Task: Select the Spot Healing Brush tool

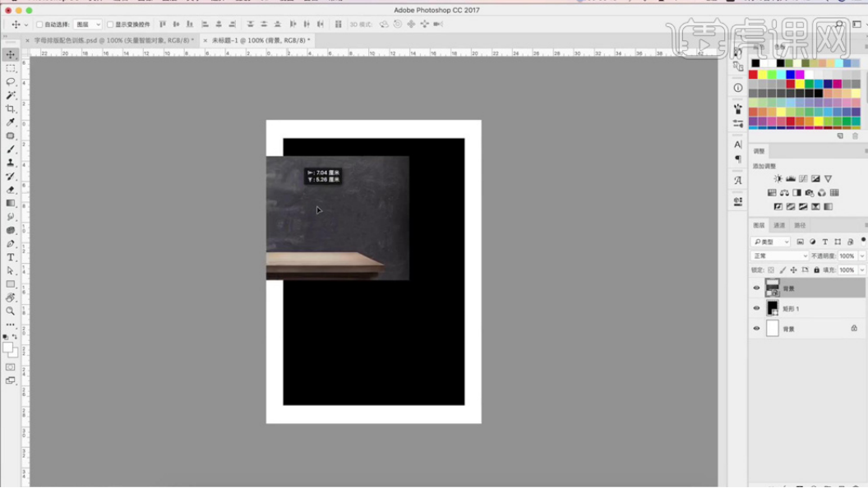Action: 11,136
